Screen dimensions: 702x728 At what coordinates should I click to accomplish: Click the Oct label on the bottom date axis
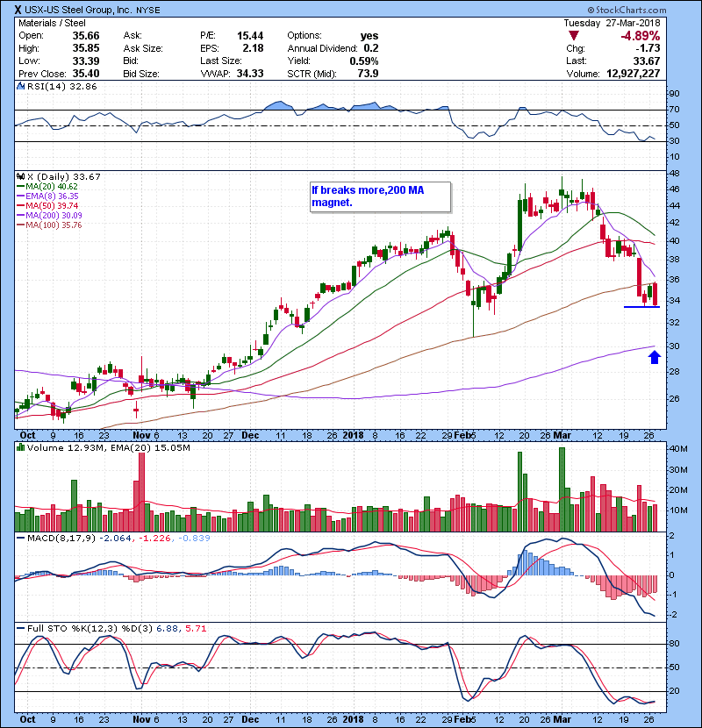click(x=27, y=719)
